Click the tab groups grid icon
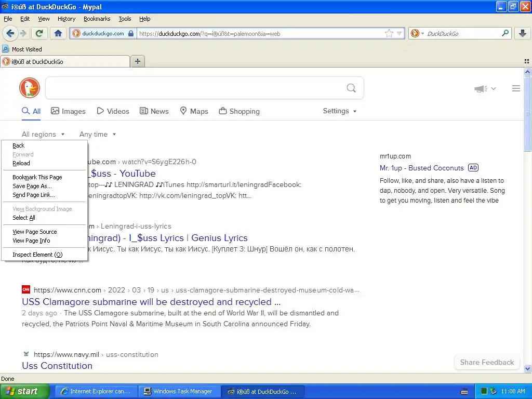Image resolution: width=532 pixels, height=399 pixels. (527, 61)
